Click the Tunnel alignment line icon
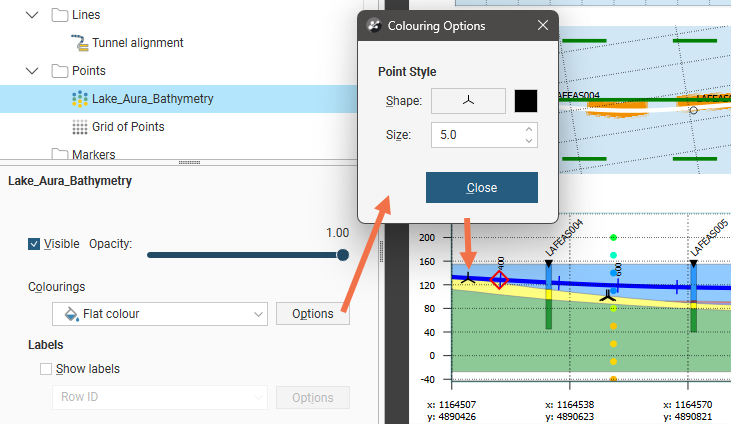731x424 pixels. 81,43
